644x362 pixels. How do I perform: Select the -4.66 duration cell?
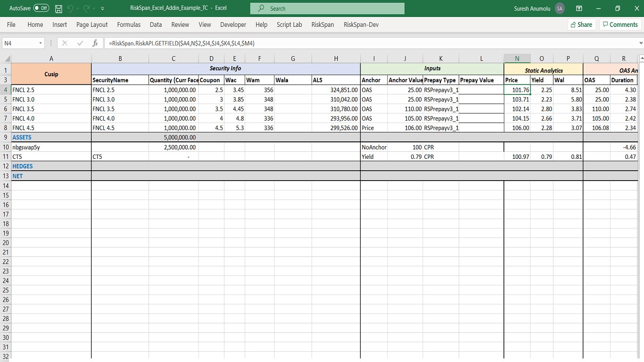[x=624, y=147]
